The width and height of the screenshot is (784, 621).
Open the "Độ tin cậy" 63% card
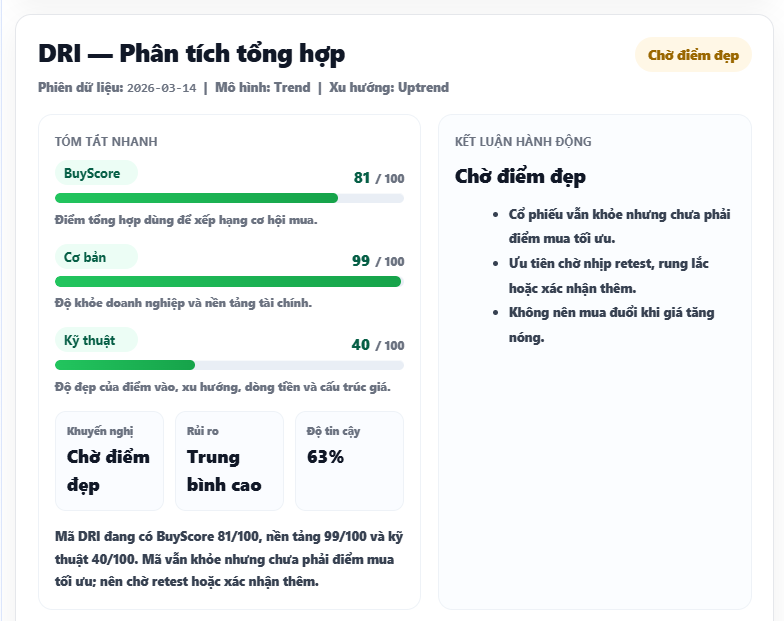pyautogui.click(x=349, y=461)
